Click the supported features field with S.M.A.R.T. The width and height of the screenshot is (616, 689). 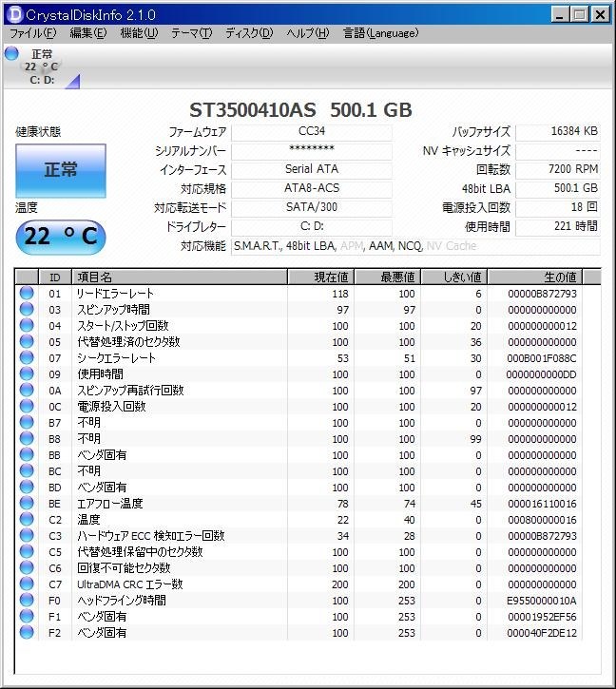[x=415, y=246]
